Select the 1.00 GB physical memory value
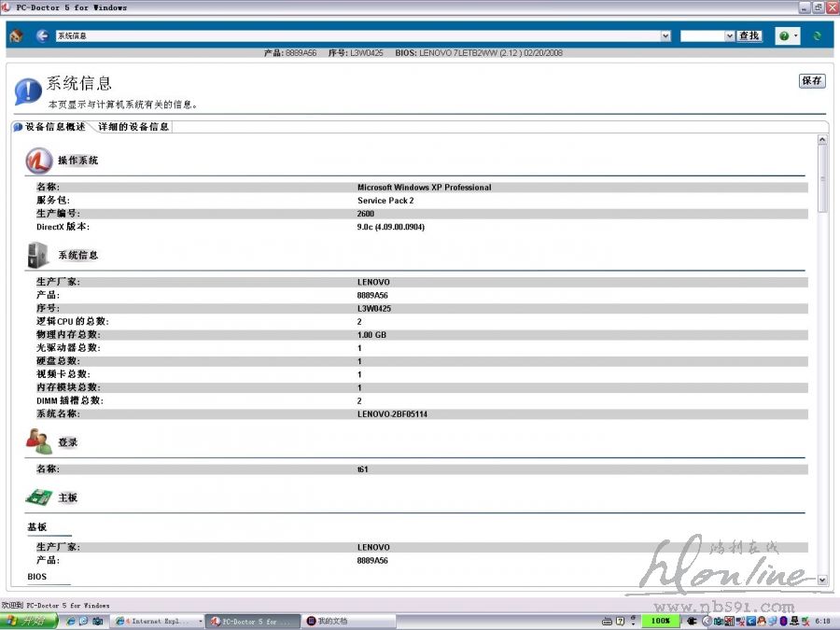This screenshot has width=840, height=630. pyautogui.click(x=371, y=335)
